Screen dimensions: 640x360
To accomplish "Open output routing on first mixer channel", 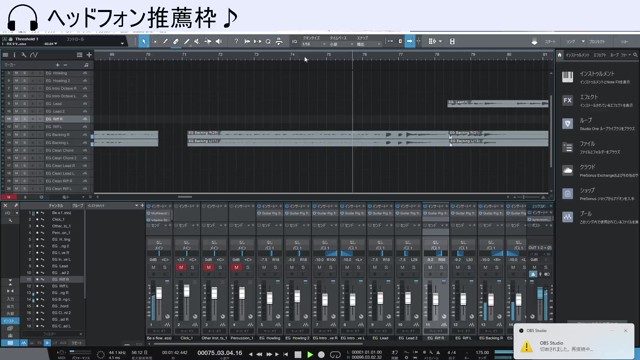I will tap(159, 248).
